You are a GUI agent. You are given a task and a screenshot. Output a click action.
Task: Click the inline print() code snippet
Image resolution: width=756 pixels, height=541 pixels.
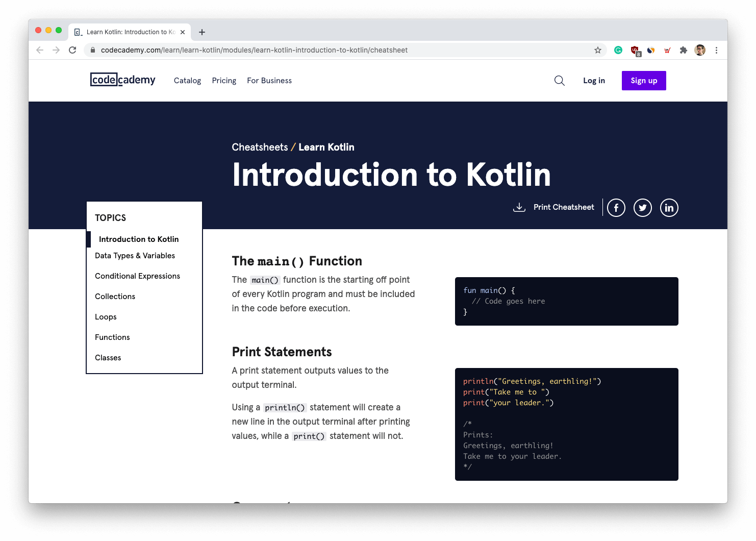click(x=309, y=436)
